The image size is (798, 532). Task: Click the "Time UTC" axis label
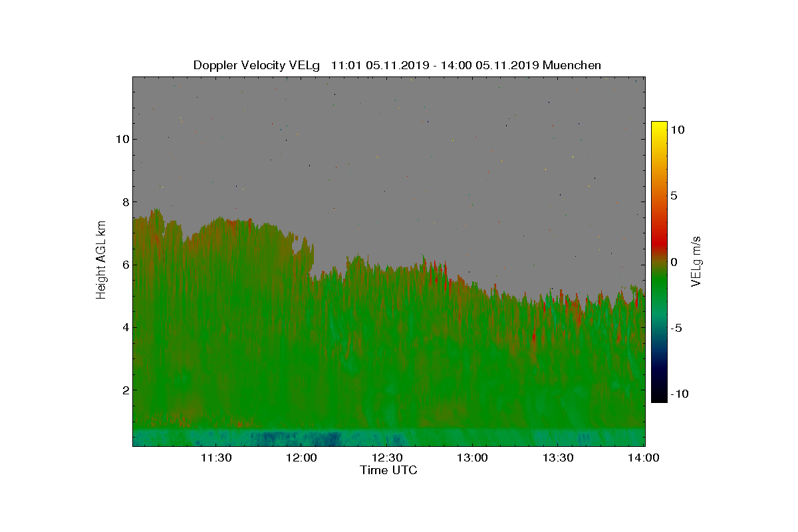388,470
